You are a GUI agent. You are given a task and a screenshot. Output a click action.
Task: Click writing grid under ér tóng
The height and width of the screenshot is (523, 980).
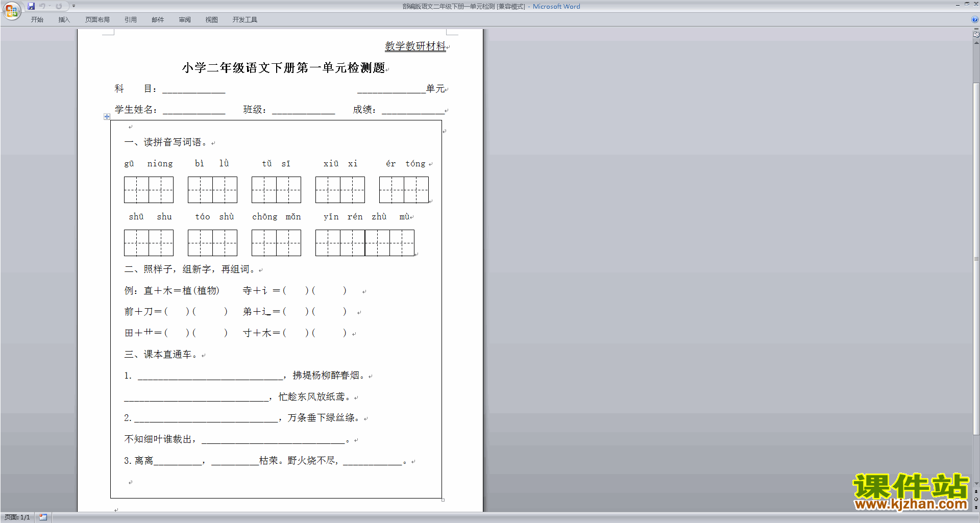(x=404, y=190)
